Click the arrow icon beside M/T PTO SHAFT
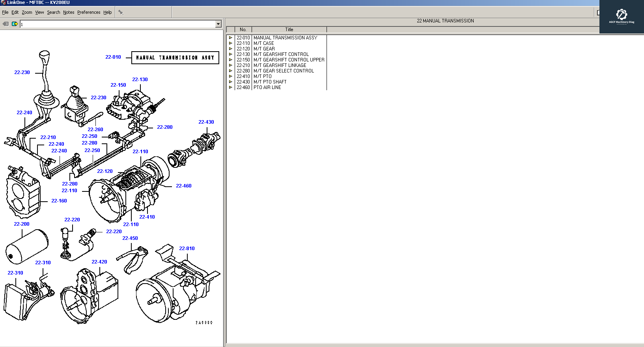The width and height of the screenshot is (644, 347). (x=231, y=82)
